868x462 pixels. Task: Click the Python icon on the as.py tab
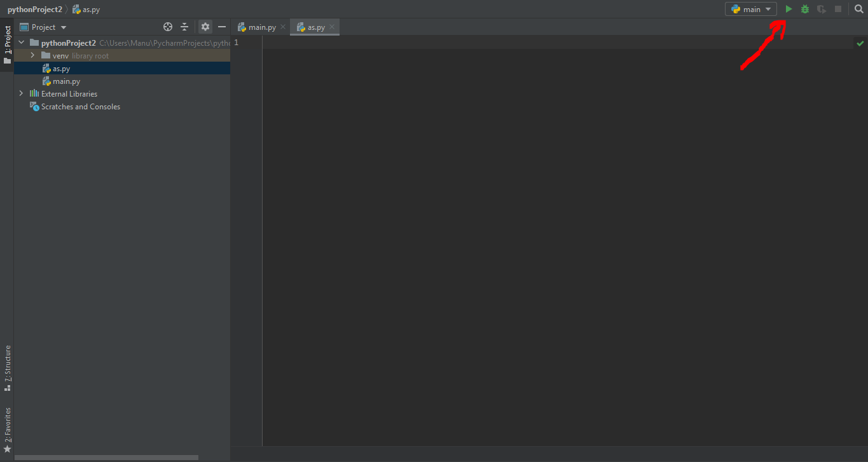click(301, 27)
